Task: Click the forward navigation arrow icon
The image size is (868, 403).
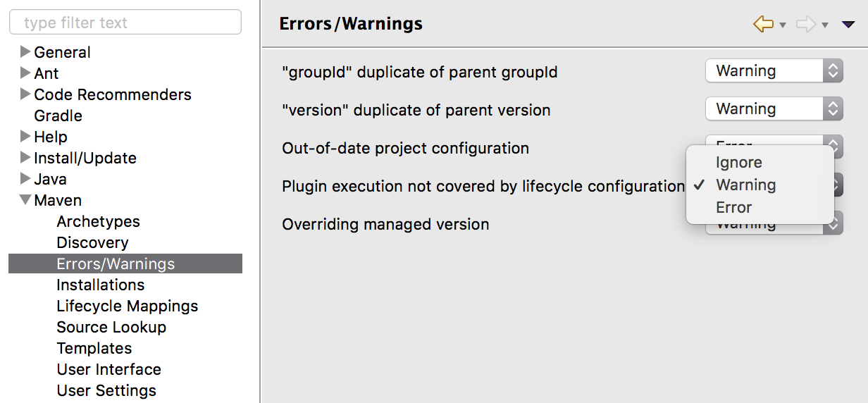Action: pyautogui.click(x=805, y=25)
